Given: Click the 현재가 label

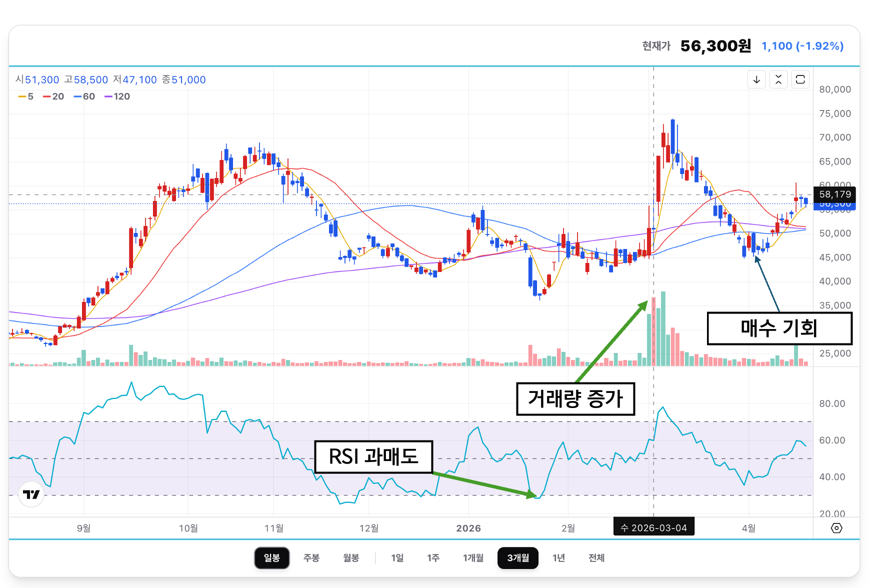Looking at the screenshot, I should pyautogui.click(x=656, y=46).
